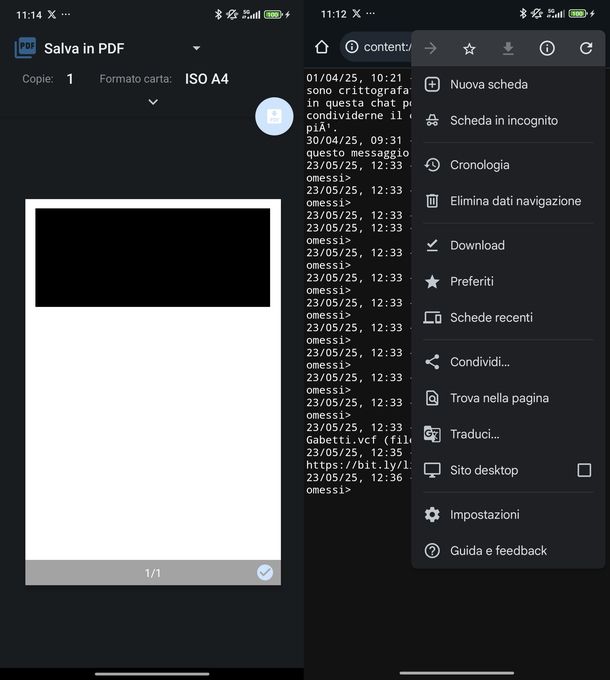Open the ISO A4 paper format selector
610x680 pixels.
206,79
